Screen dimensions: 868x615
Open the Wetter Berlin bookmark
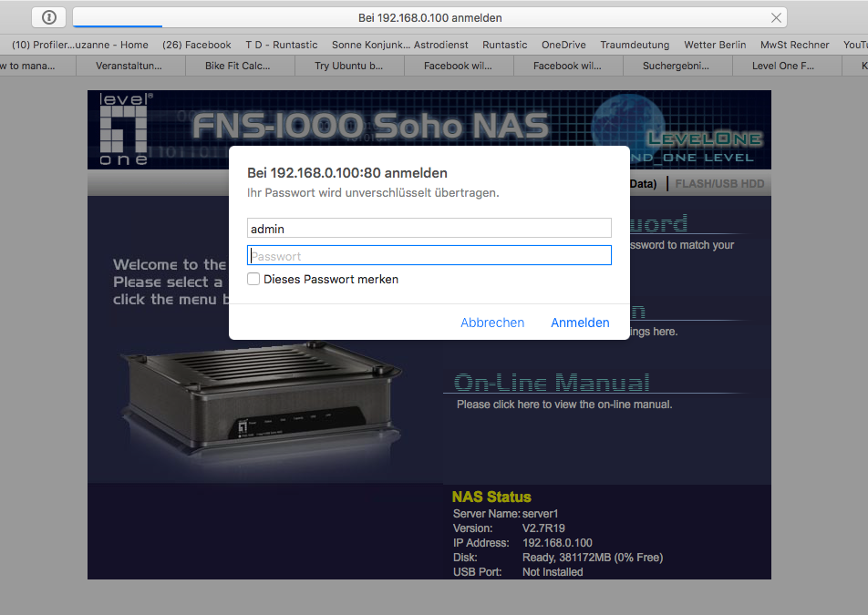click(x=715, y=45)
